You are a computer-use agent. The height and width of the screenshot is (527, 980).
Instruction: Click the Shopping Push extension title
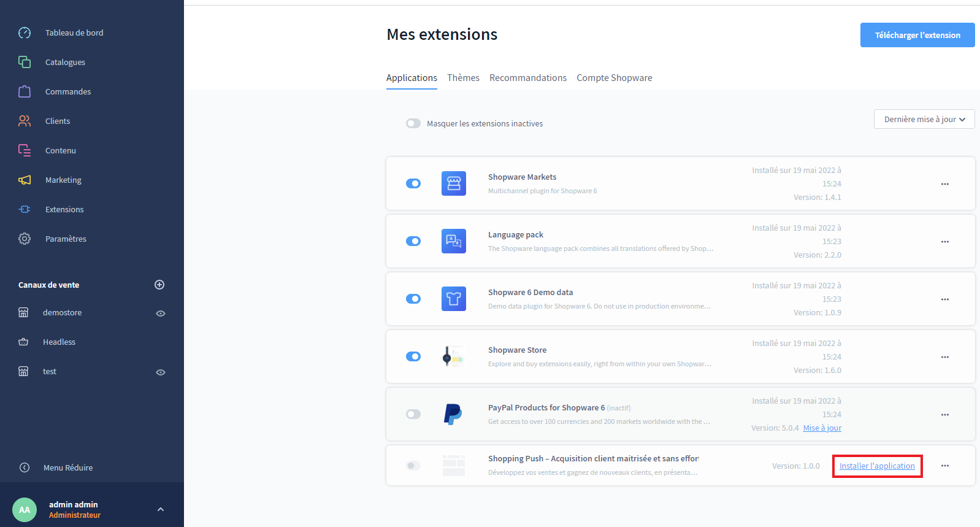(x=594, y=458)
